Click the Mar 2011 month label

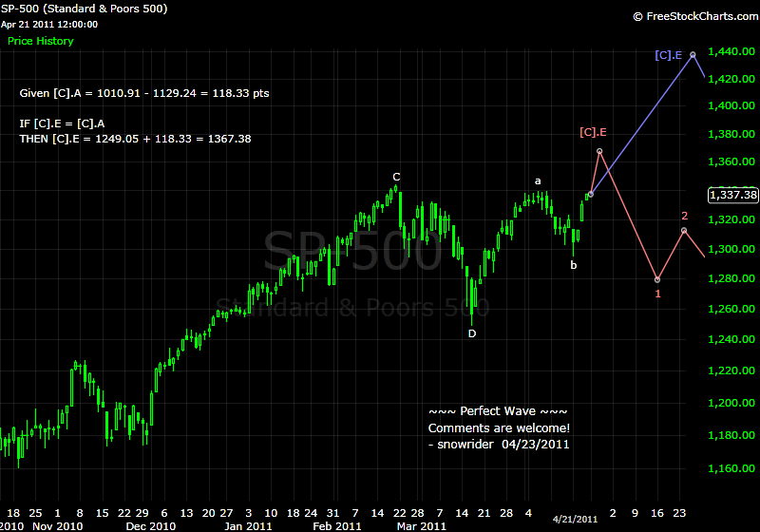pos(421,526)
